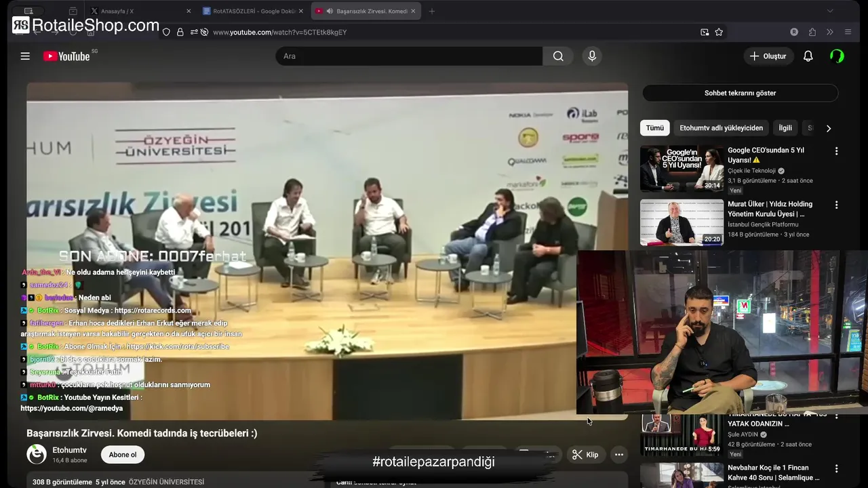Viewport: 868px width, 488px height.
Task: Focus the Ara search field
Action: tap(409, 56)
